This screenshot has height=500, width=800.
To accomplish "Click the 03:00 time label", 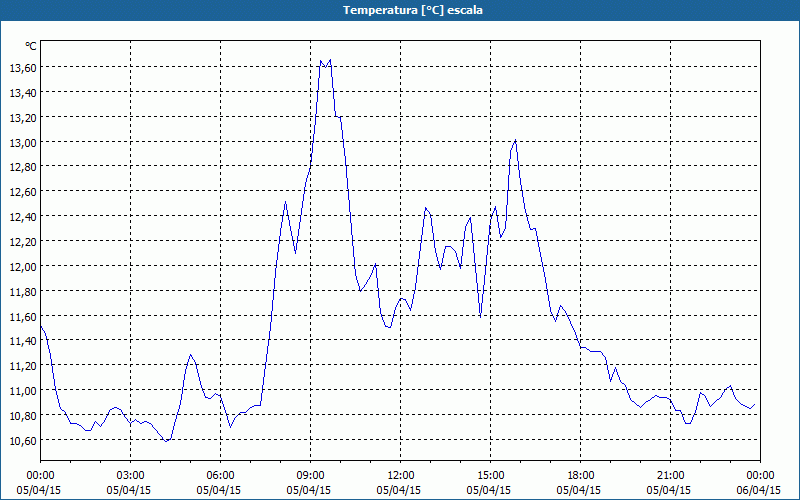I will pyautogui.click(x=131, y=476).
